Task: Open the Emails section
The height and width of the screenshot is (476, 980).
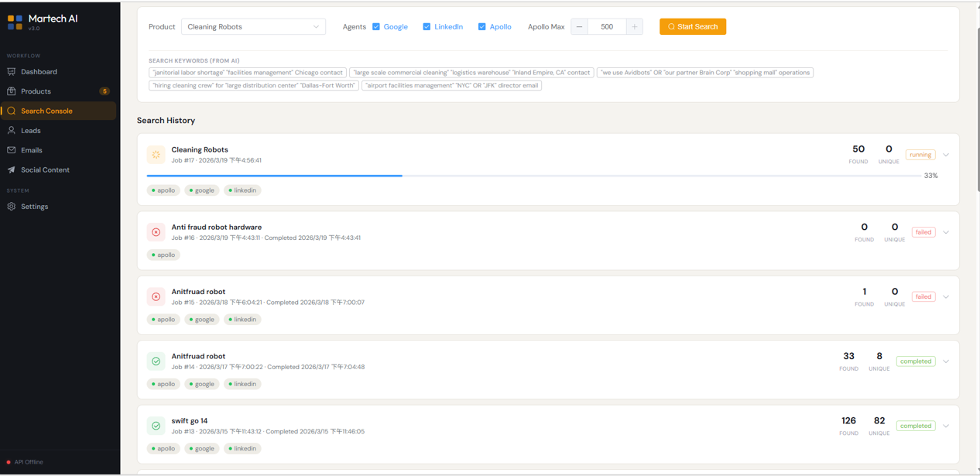Action: click(59, 150)
